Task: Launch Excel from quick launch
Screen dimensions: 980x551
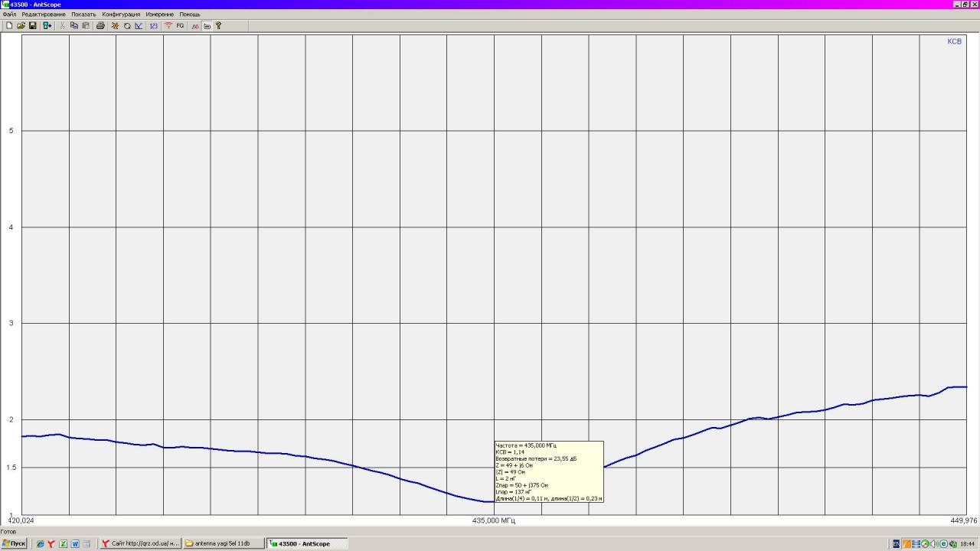Action: pos(64,544)
